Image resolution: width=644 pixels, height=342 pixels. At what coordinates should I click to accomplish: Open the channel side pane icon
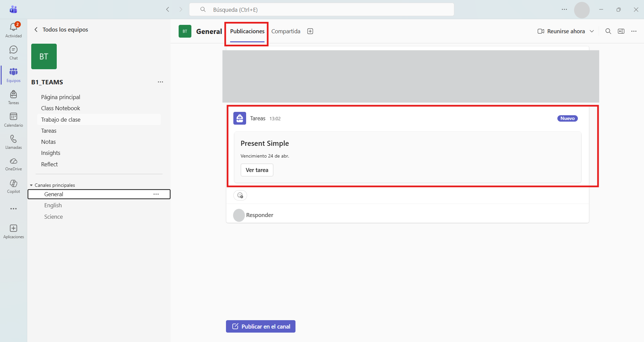click(621, 31)
